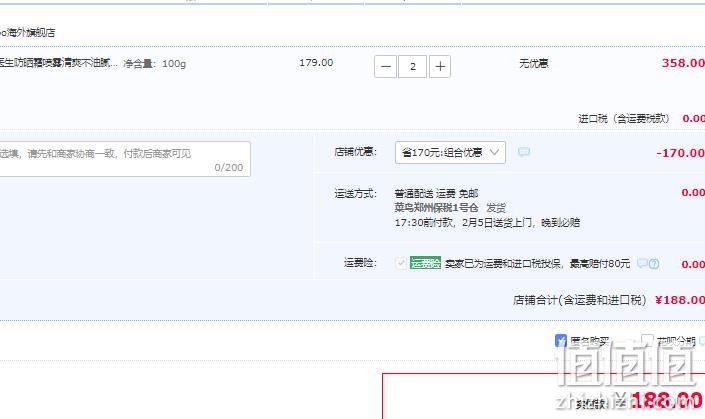Enable the 花呗分期 installment checkbox
The height and width of the screenshot is (419, 705).
[647, 340]
